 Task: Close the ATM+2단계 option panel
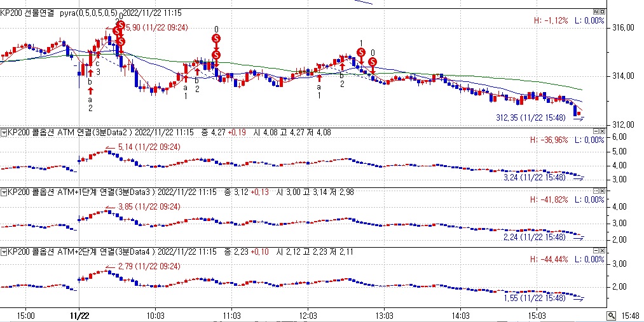coord(602,250)
